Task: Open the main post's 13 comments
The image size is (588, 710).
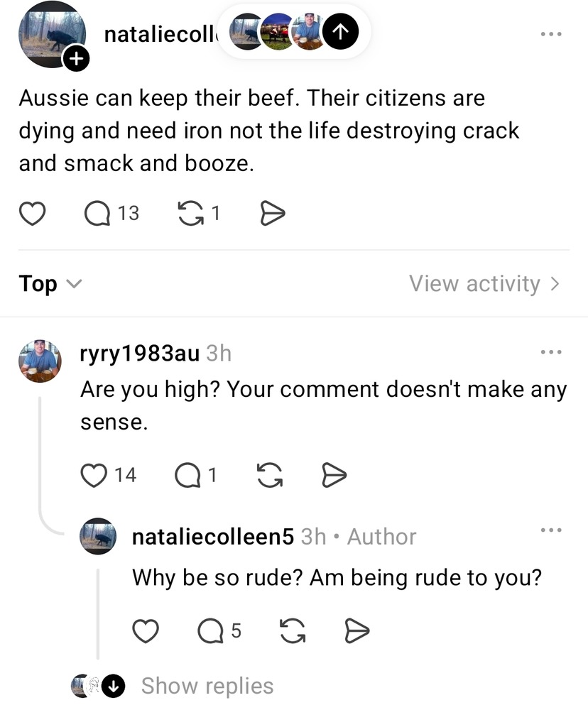Action: [x=111, y=214]
